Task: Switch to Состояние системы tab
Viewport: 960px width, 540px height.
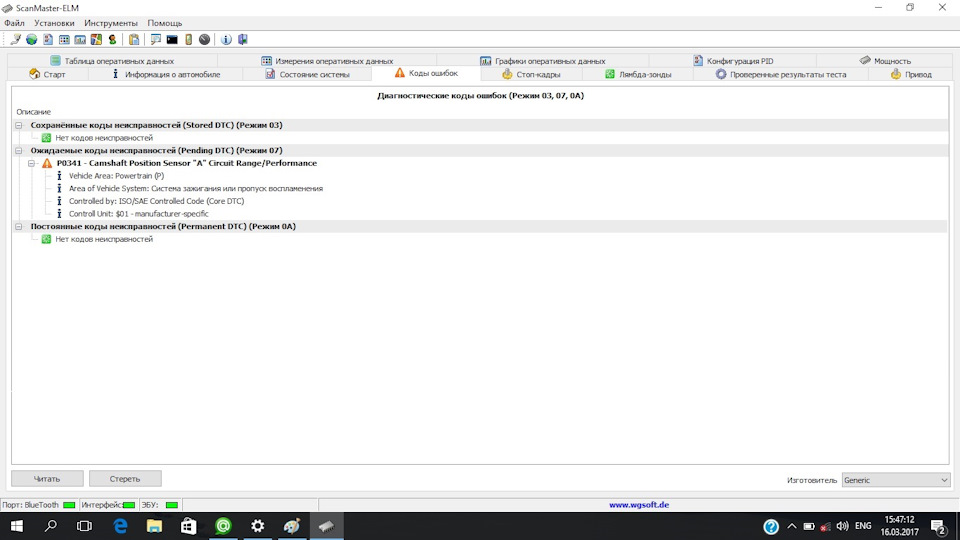Action: (x=307, y=74)
